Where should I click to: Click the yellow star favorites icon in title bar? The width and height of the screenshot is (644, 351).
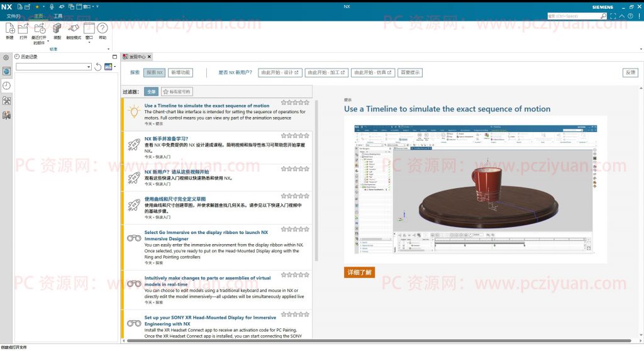click(37, 6)
